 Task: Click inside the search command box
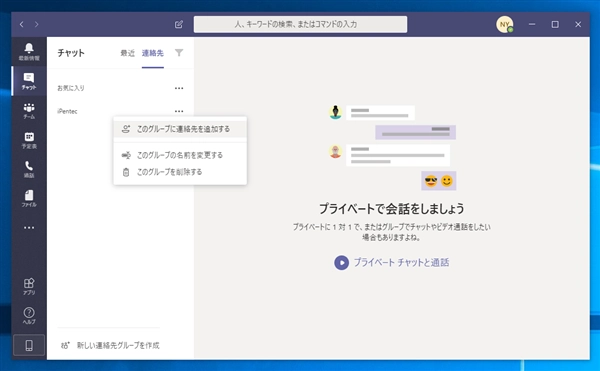tap(300, 24)
